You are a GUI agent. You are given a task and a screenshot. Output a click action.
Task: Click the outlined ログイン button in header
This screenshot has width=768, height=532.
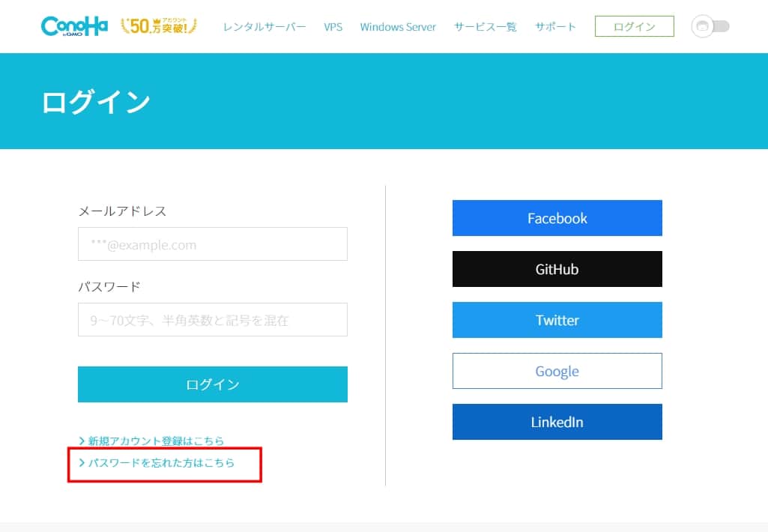click(635, 26)
